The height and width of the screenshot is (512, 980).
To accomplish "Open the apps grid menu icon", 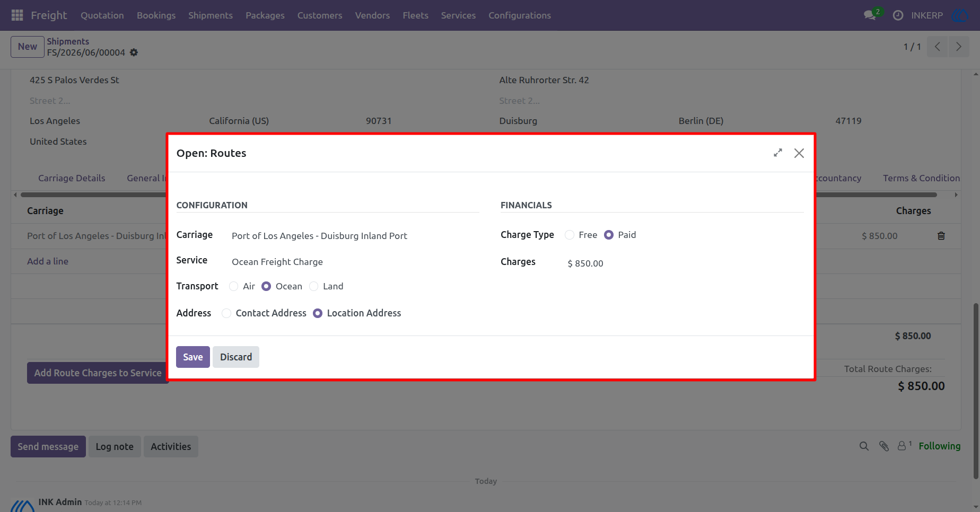I will 17,15.
